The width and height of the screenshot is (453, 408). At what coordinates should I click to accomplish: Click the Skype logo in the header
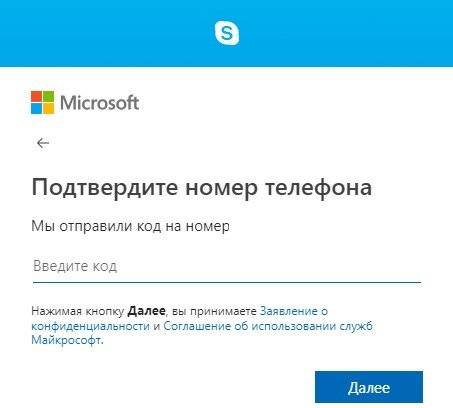(x=227, y=33)
